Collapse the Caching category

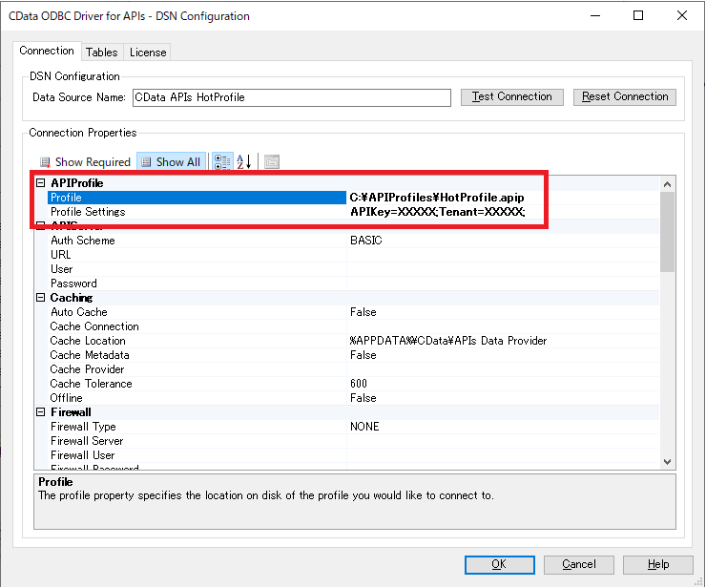click(x=40, y=298)
